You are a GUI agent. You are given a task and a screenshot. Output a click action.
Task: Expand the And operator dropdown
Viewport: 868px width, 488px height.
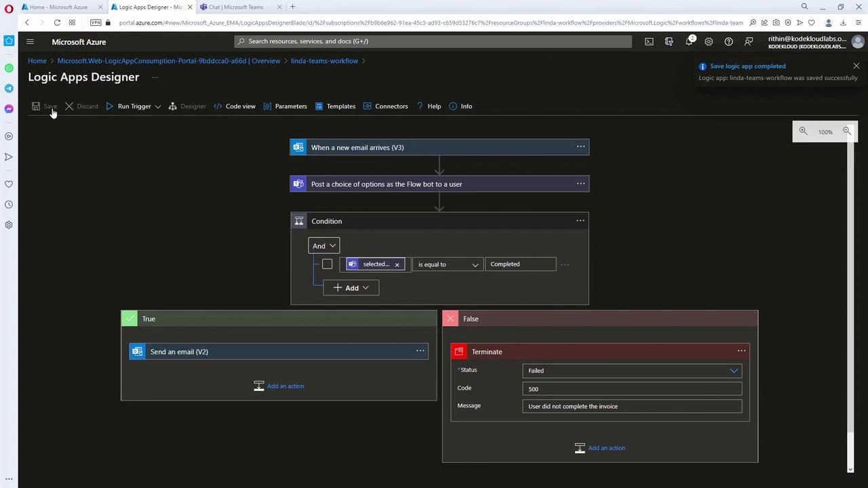pos(323,246)
